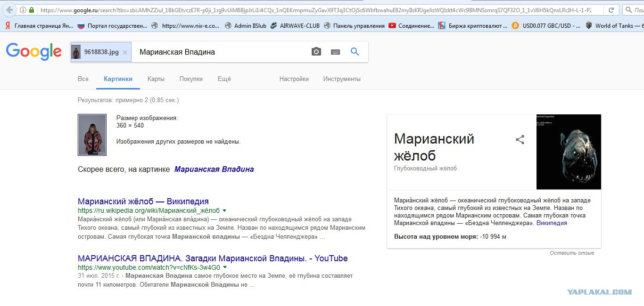
Task: Open the deep-sea fish image in panel
Action: 569,152
